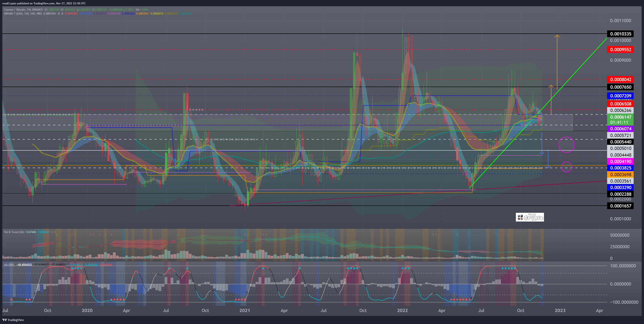The height and width of the screenshot is (324, 644).
Task: Select the 'HA SRRC' indicator legend
Action: pyautogui.click(x=9, y=265)
